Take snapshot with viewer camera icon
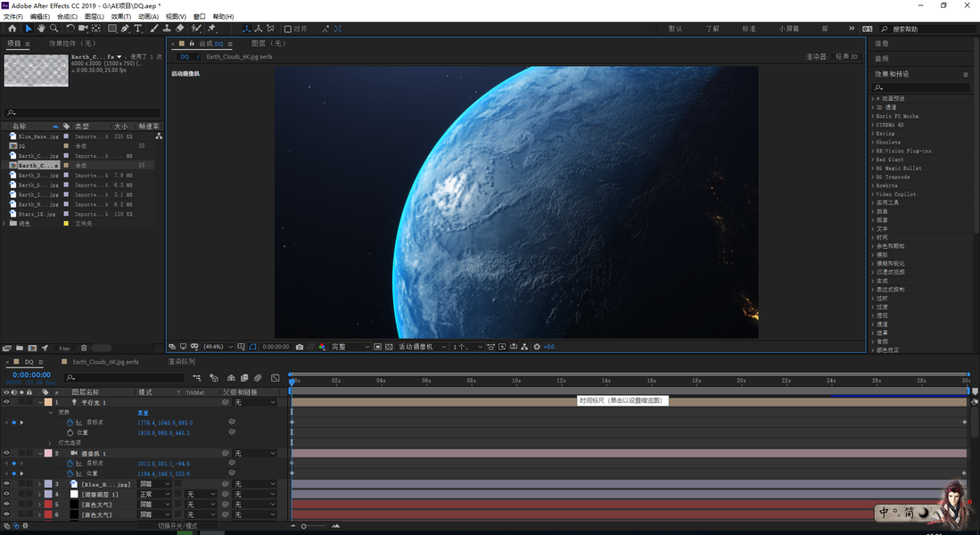The width and height of the screenshot is (980, 535). pos(300,347)
